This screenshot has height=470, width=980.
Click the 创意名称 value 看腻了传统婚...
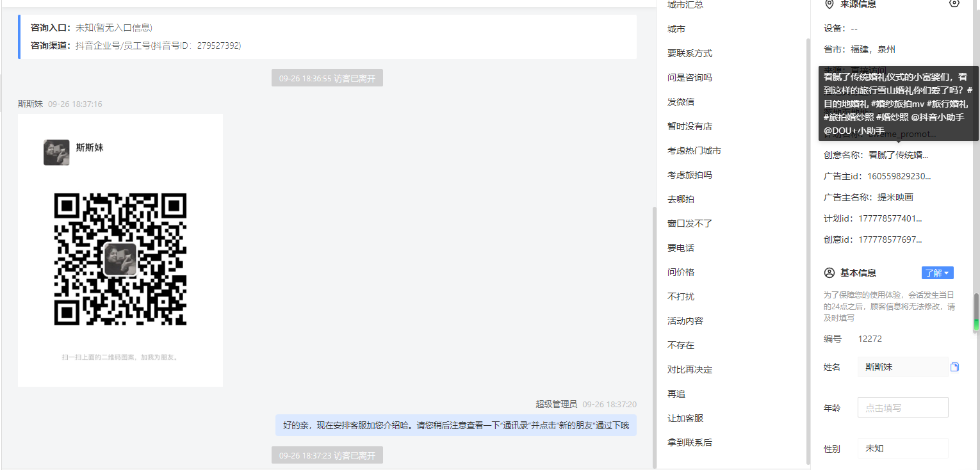(898, 155)
